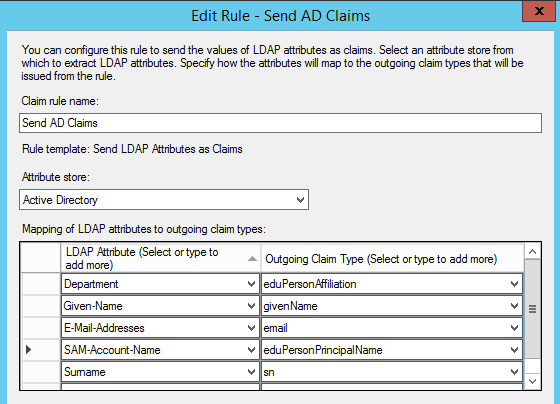The width and height of the screenshot is (560, 404).
Task: Select the row header of SAM-Account-Name row
Action: coord(41,350)
